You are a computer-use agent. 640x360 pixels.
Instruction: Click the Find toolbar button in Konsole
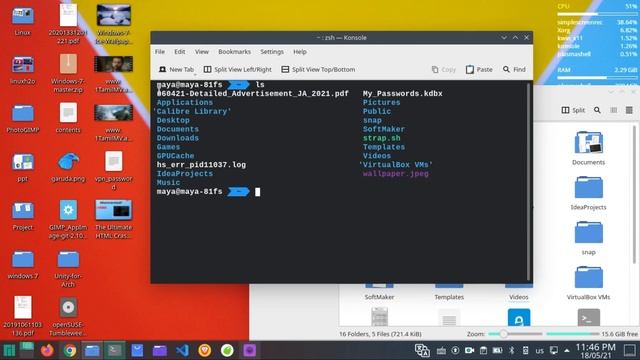514,69
